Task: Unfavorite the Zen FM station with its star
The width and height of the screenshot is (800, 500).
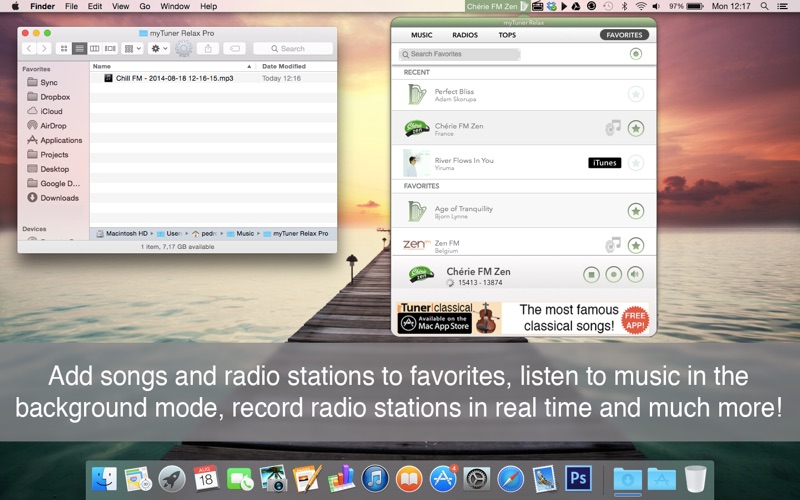Action: click(x=636, y=245)
